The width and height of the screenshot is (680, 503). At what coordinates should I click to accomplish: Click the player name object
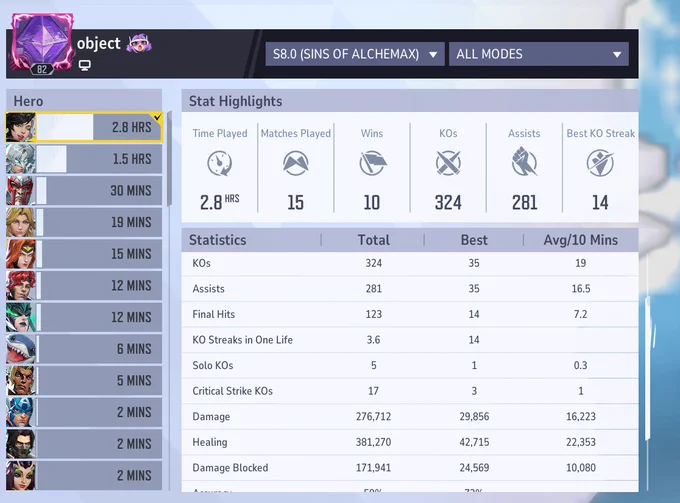click(98, 44)
